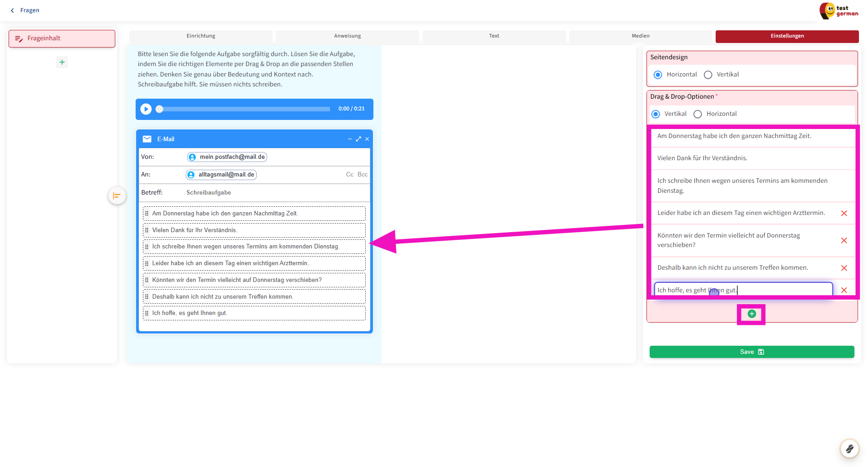Remove the 'Könnten wir den Termin' option
This screenshot has width=868, height=467.
click(x=844, y=240)
